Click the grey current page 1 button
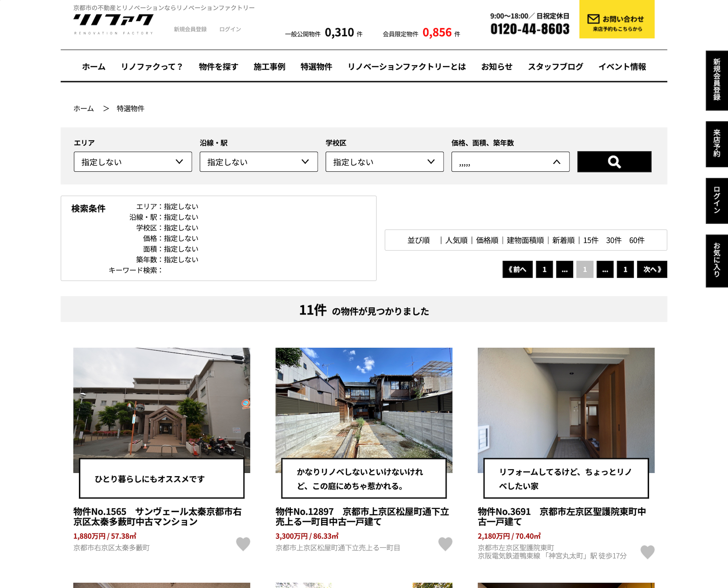Image resolution: width=728 pixels, height=588 pixels. click(x=585, y=270)
